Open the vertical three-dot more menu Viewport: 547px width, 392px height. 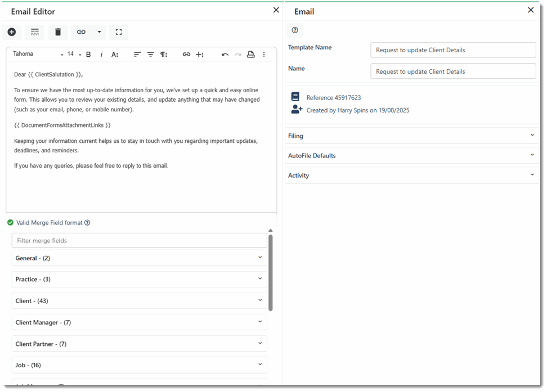point(264,55)
